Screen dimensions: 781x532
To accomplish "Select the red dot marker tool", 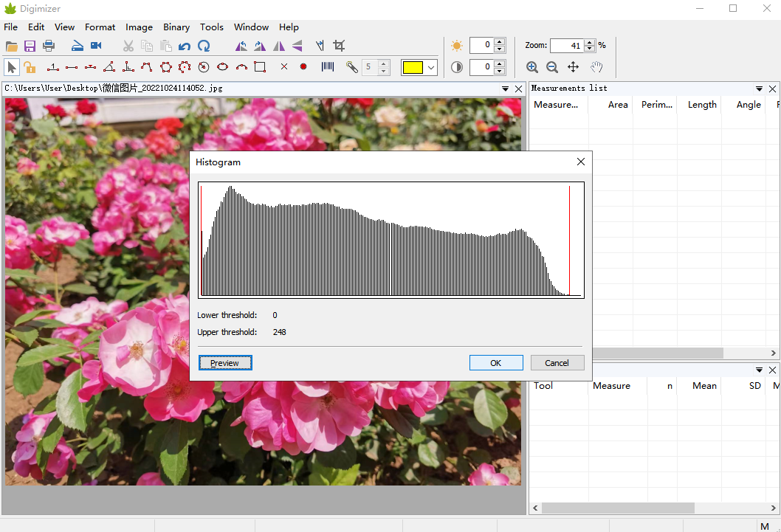I will 303,66.
